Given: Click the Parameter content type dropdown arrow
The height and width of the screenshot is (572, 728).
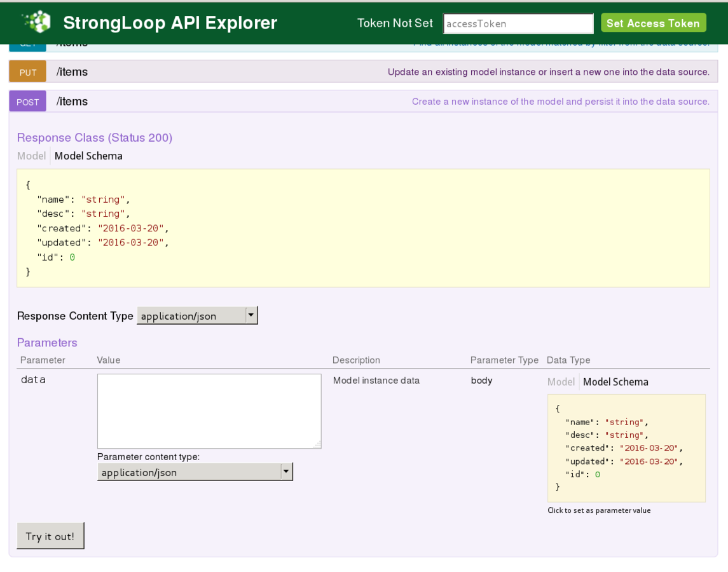Looking at the screenshot, I should point(287,472).
